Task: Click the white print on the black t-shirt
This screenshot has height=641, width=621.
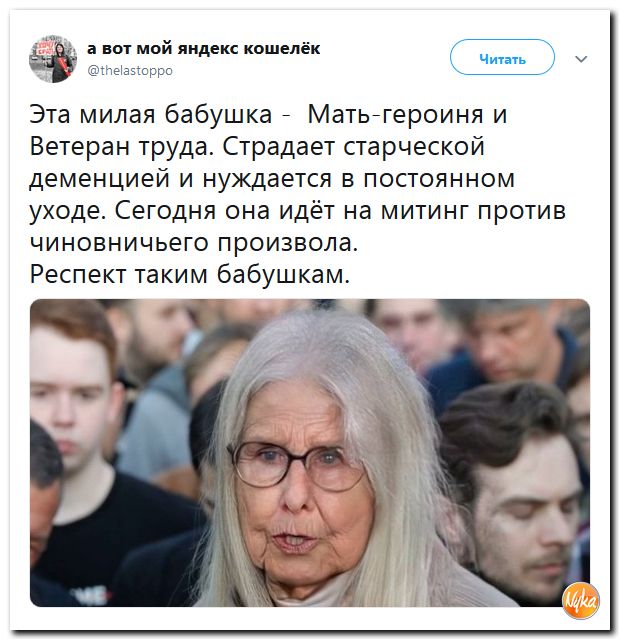Action: pyautogui.click(x=89, y=594)
